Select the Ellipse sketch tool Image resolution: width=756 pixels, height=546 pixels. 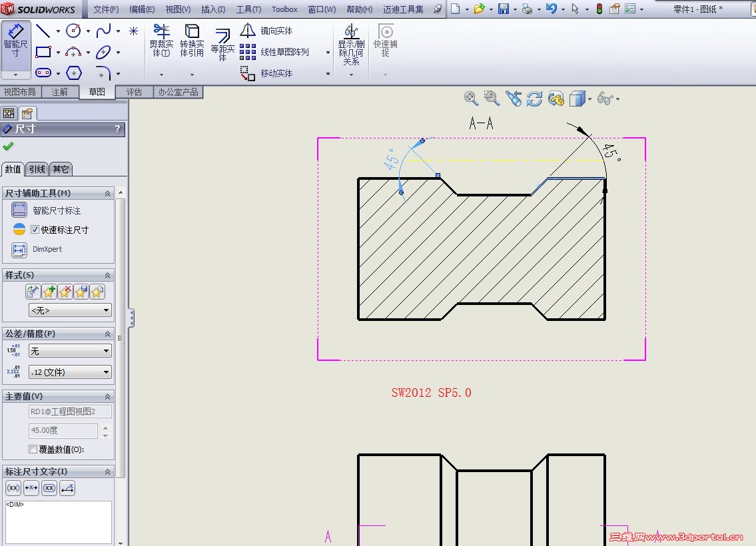click(x=103, y=52)
